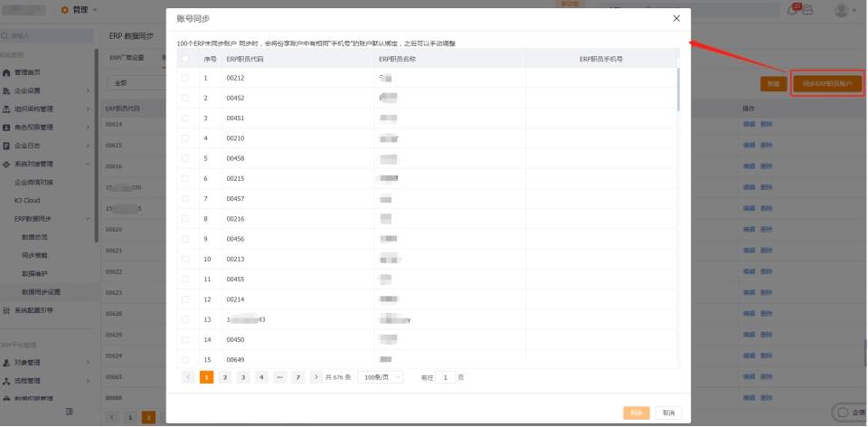Image resolution: width=868 pixels, height=427 pixels.
Task: Select K3 Cloud in the sidebar
Action: [x=27, y=201]
